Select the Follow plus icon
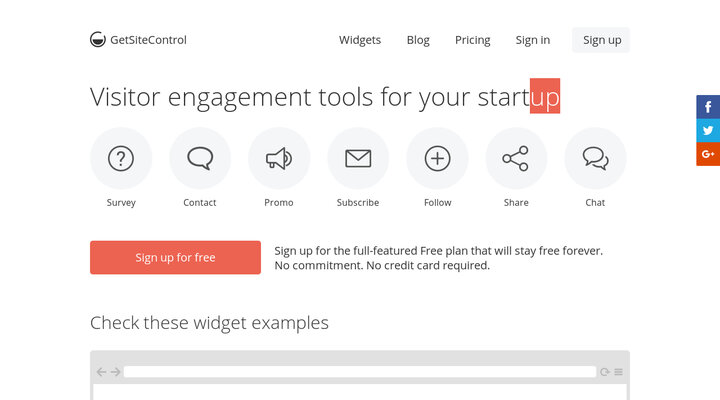The height and width of the screenshot is (400, 720). coord(437,158)
